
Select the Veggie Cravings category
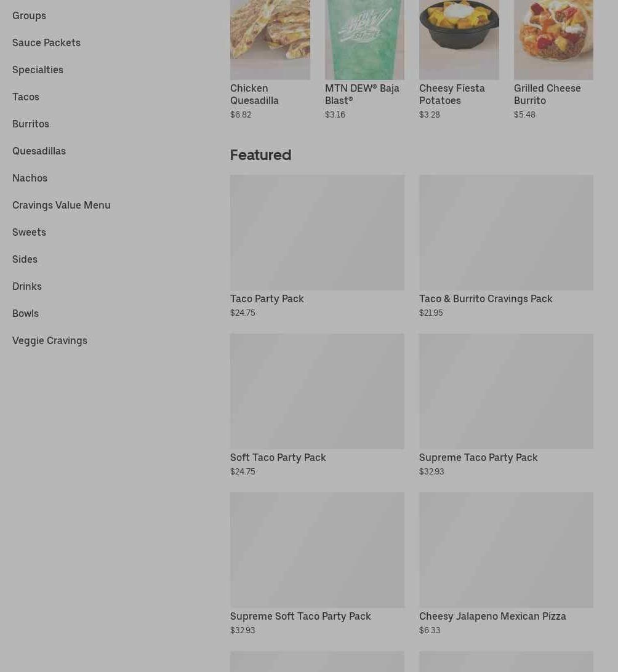(50, 340)
